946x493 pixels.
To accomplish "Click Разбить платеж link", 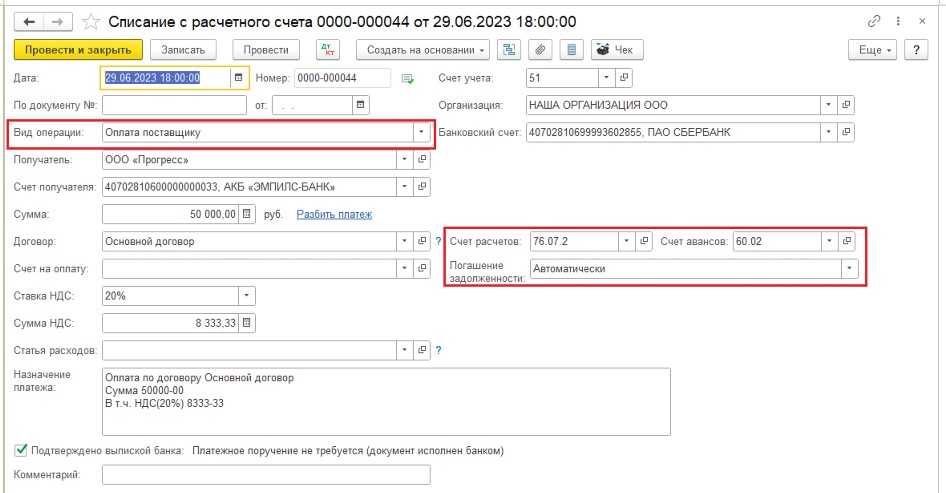I will tap(334, 214).
